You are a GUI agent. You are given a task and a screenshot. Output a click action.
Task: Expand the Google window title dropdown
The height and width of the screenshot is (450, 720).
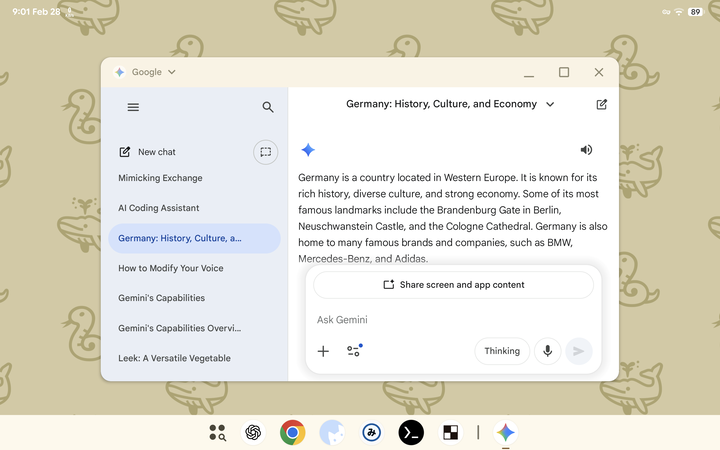pyautogui.click(x=171, y=72)
